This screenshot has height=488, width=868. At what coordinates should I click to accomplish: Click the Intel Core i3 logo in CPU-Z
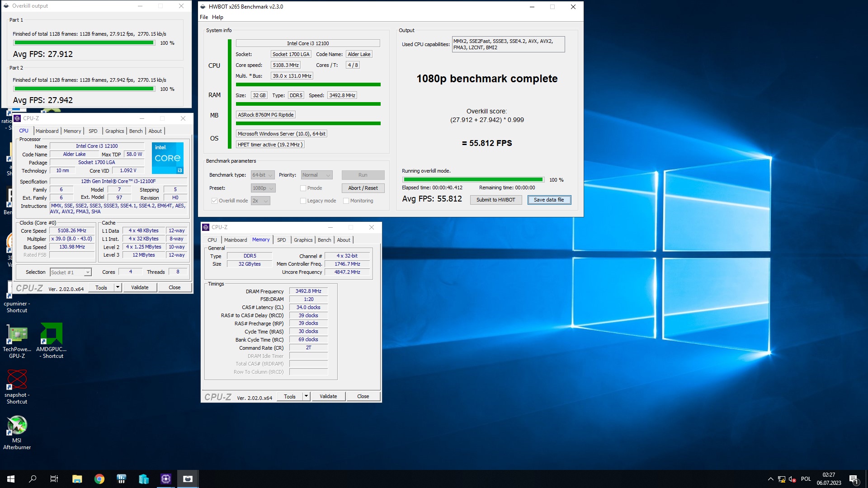tap(168, 158)
